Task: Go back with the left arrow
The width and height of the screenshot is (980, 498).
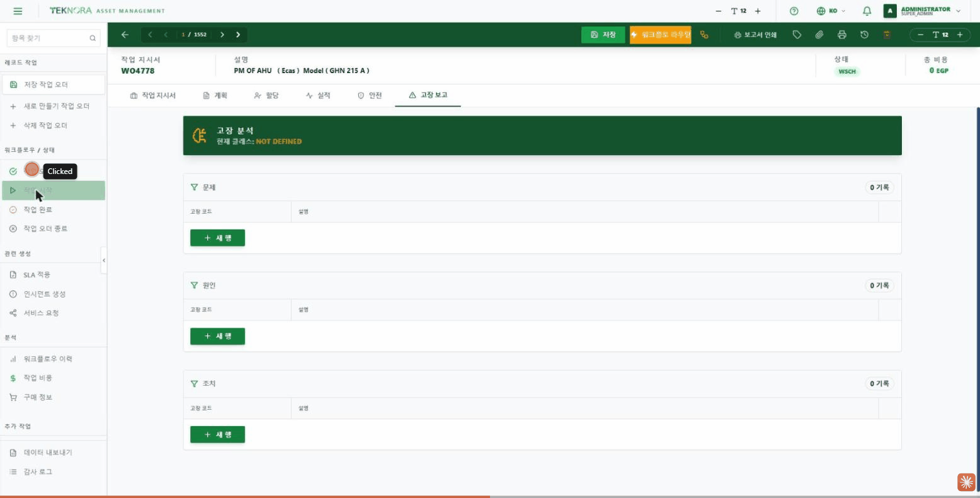Action: (125, 35)
